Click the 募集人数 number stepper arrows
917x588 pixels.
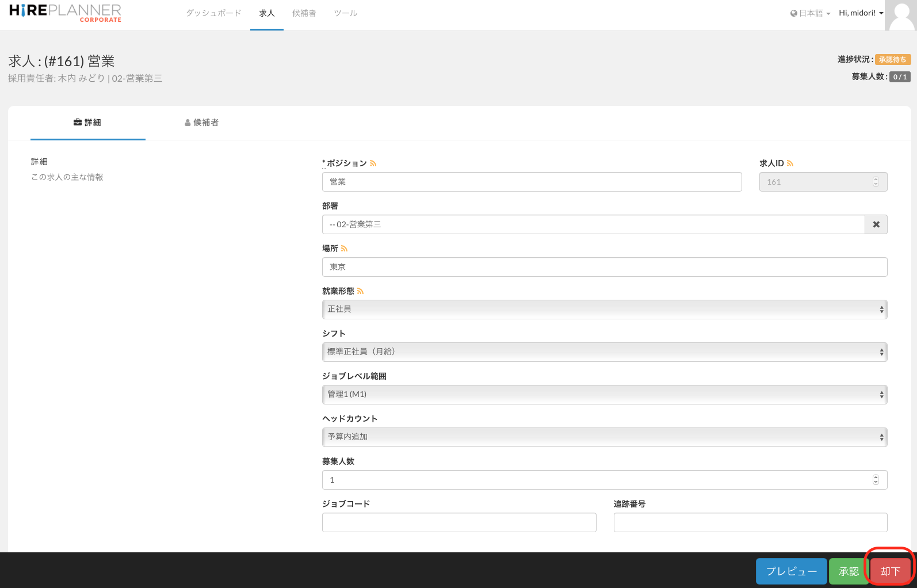point(876,480)
